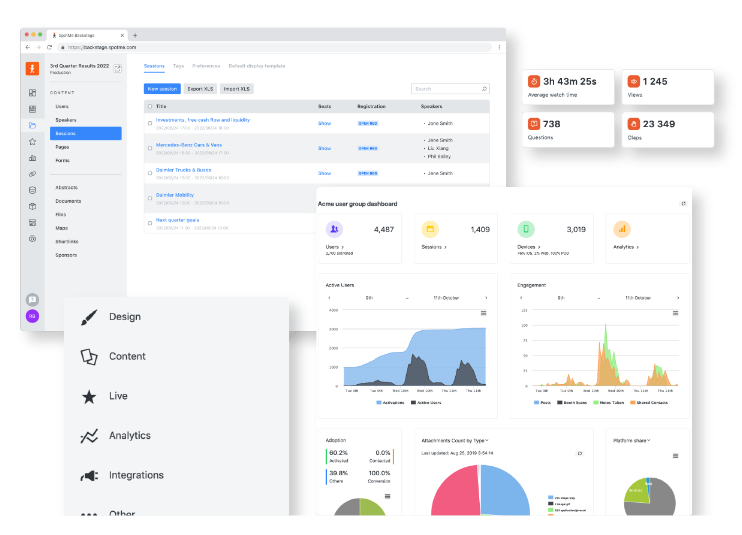The image size is (742, 535).
Task: Check the Daimler Trucks & Buses row
Action: pyautogui.click(x=150, y=173)
